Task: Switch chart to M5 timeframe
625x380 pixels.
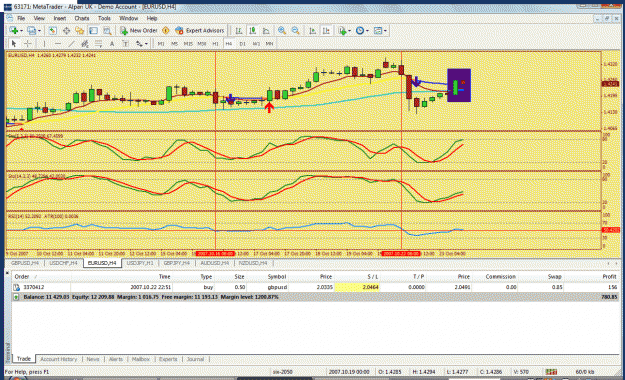Action: (175, 43)
